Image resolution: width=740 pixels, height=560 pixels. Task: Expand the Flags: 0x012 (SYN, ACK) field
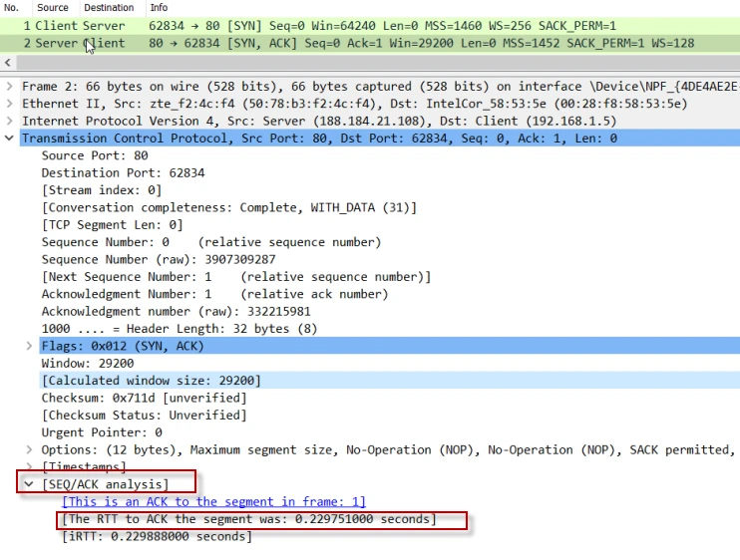click(29, 346)
